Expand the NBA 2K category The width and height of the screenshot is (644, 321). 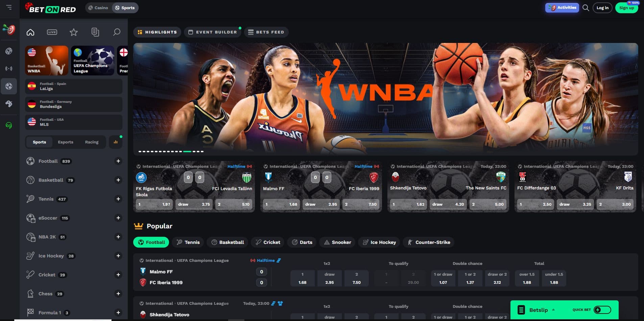pos(118,237)
